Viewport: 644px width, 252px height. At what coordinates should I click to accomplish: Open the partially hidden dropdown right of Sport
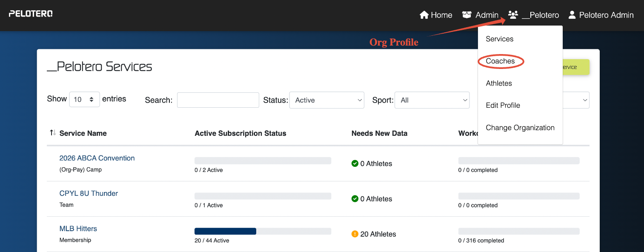point(576,100)
